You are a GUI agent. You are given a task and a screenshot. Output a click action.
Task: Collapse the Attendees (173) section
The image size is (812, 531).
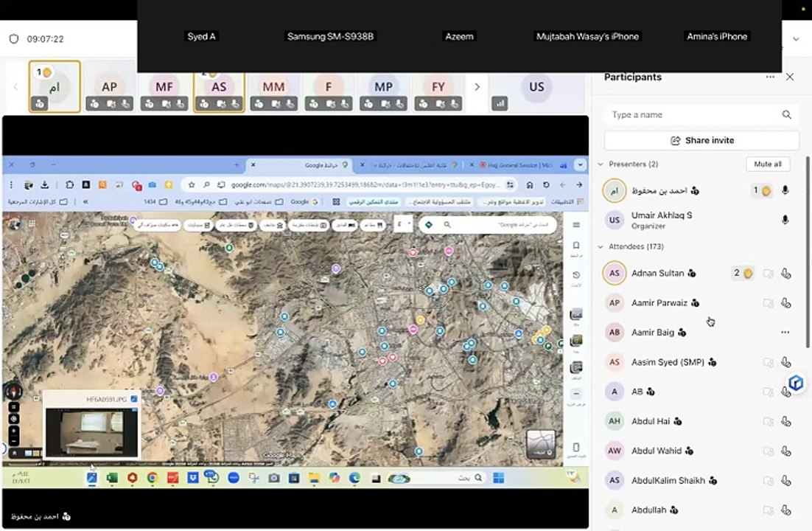[x=601, y=246]
